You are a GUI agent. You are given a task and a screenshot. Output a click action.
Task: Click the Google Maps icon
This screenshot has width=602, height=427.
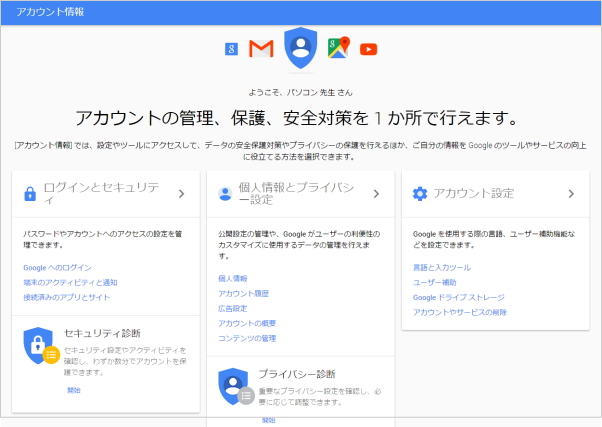click(339, 47)
